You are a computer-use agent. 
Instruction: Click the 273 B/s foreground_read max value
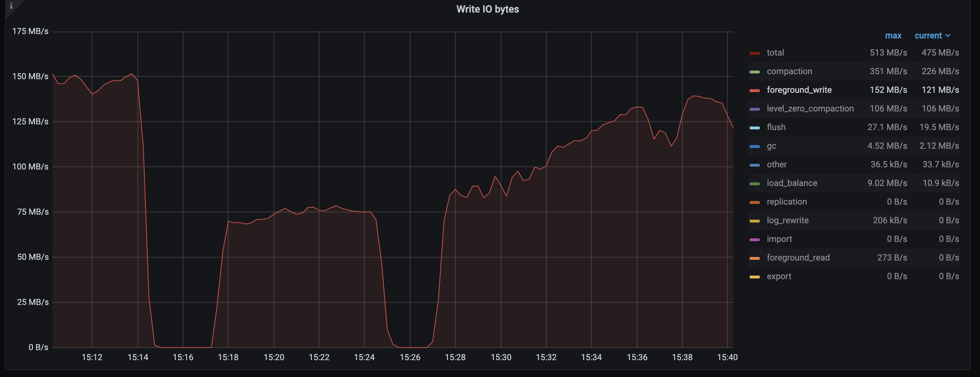892,258
